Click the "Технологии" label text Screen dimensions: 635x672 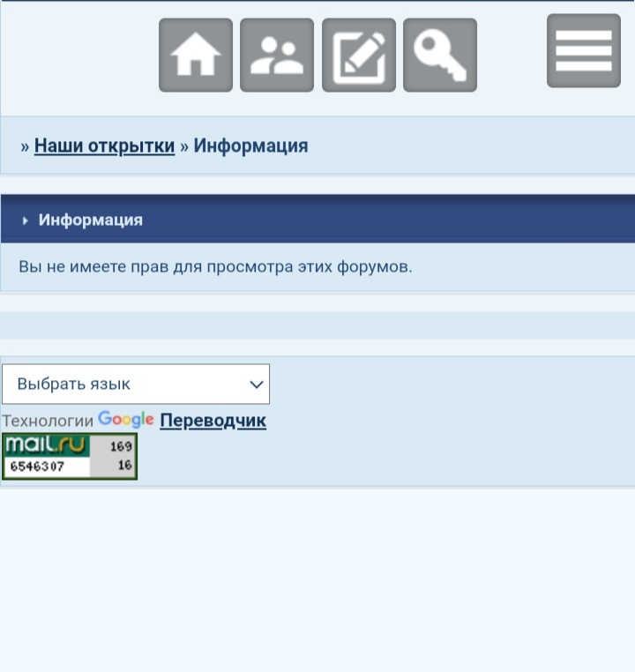tap(48, 421)
